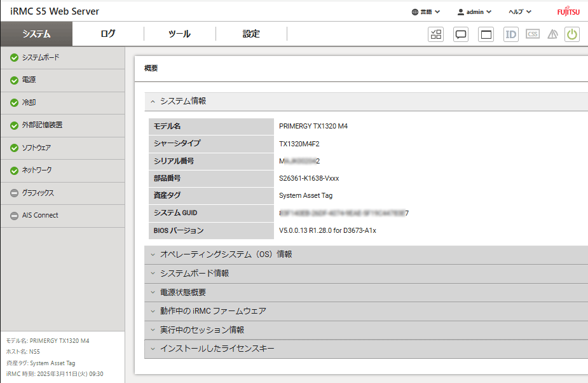The height and width of the screenshot is (383, 588).
Task: Click the globe language icon
Action: tap(414, 12)
